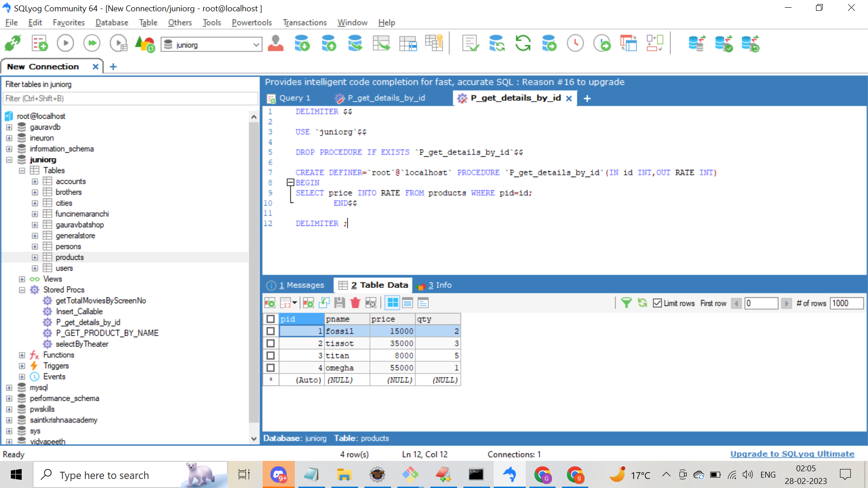The width and height of the screenshot is (868, 488).
Task: Disable the Limit rows option
Action: [x=657, y=303]
